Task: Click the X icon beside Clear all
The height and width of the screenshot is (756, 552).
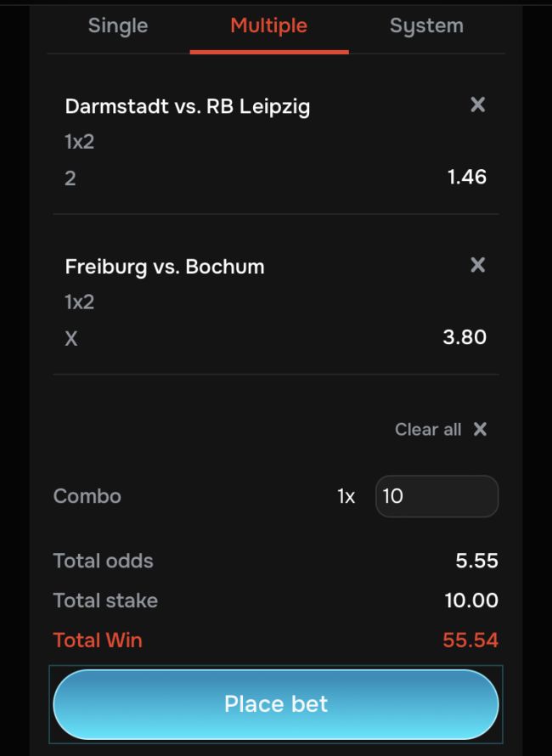Action: pos(480,429)
